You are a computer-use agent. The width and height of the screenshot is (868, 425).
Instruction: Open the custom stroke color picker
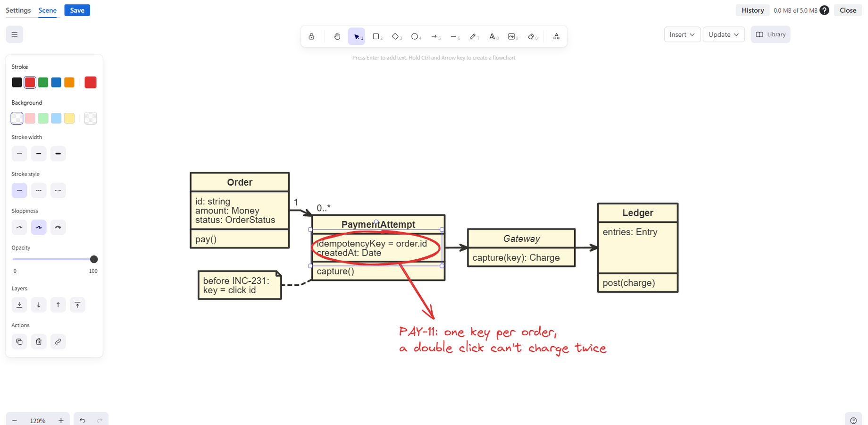tap(91, 82)
